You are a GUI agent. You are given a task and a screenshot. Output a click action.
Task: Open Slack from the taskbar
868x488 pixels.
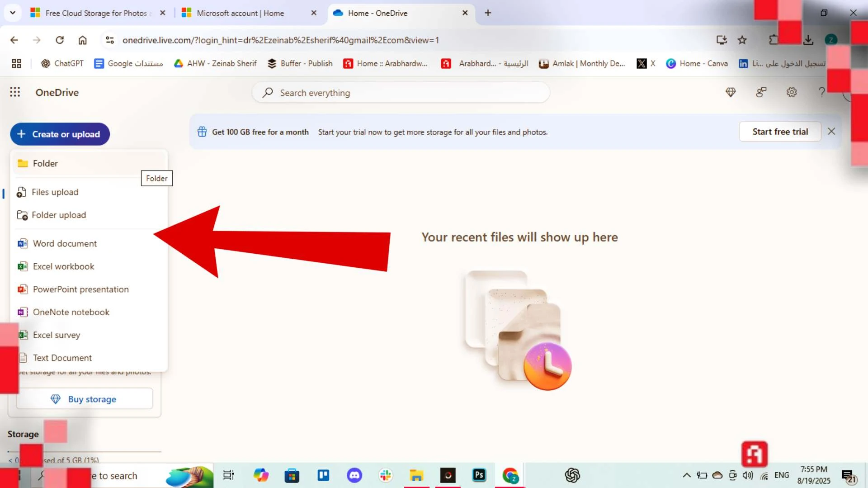pyautogui.click(x=386, y=475)
